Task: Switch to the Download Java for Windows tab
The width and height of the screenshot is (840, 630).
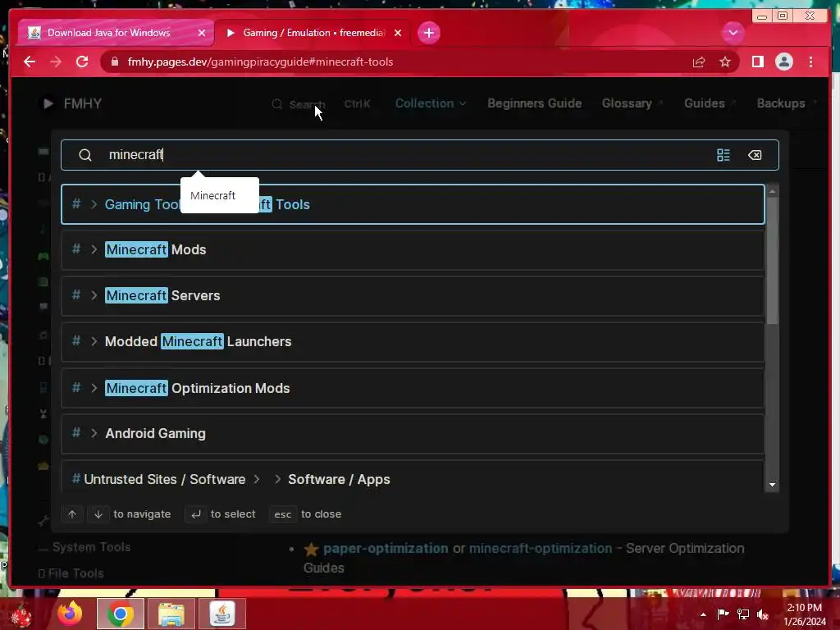Action: 115,33
